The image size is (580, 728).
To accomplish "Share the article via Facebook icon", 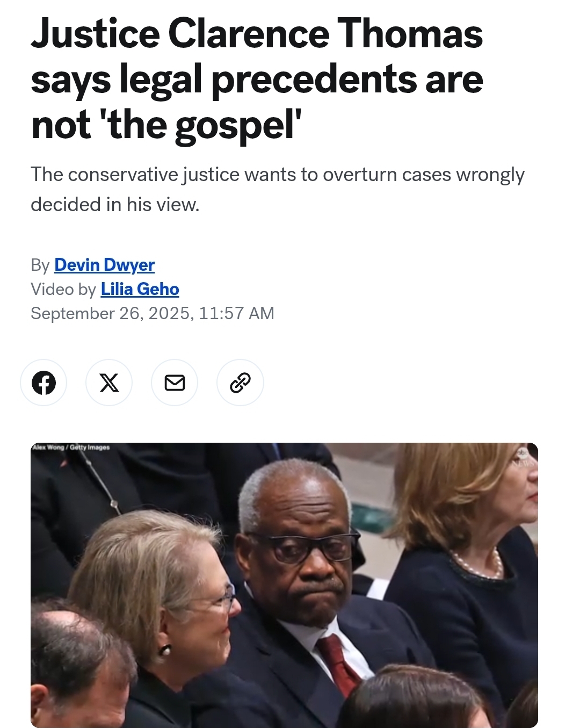I will [x=44, y=383].
